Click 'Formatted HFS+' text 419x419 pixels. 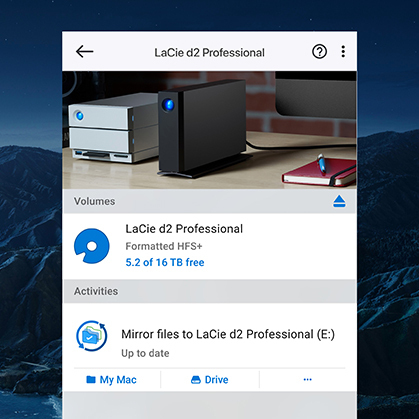pyautogui.click(x=164, y=246)
